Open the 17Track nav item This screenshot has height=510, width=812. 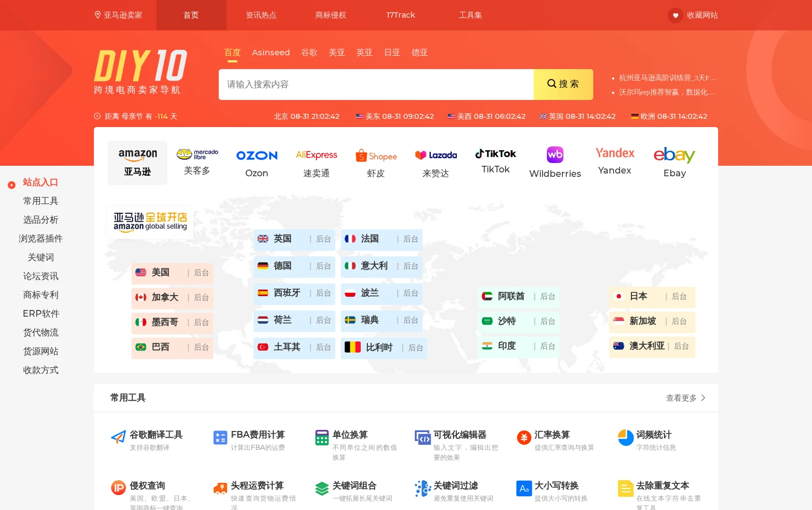[x=400, y=15]
